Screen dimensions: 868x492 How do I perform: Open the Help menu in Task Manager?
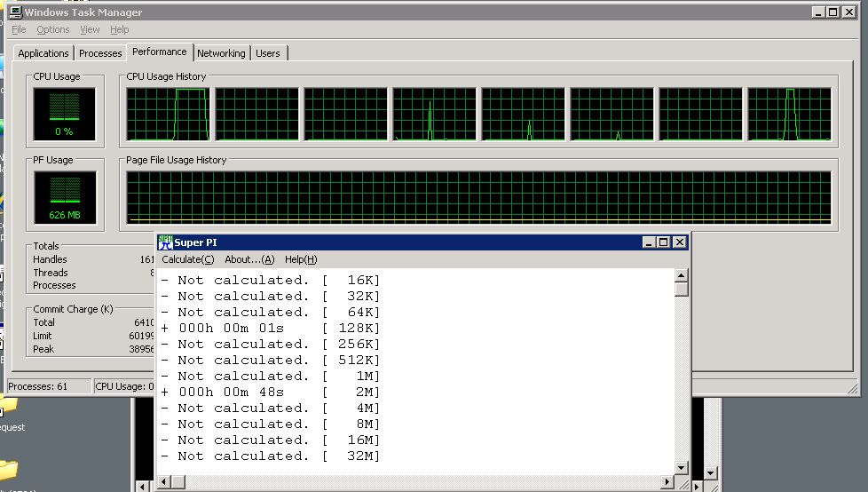tap(120, 29)
